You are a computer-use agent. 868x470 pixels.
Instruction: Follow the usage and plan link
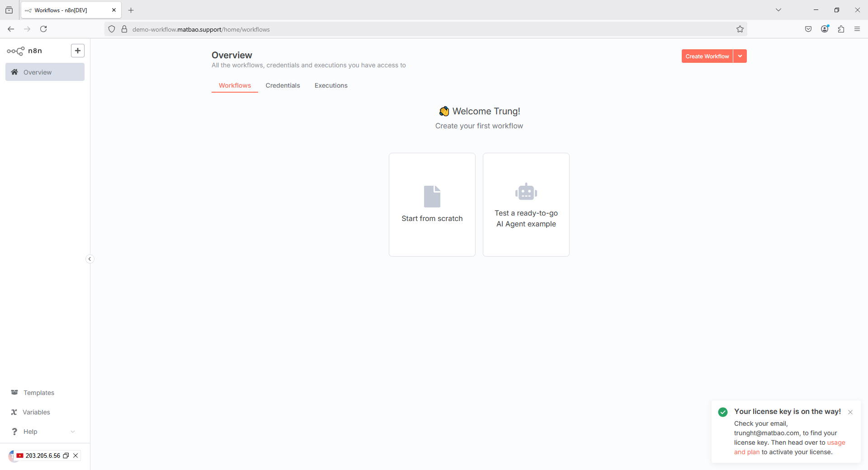point(836,443)
